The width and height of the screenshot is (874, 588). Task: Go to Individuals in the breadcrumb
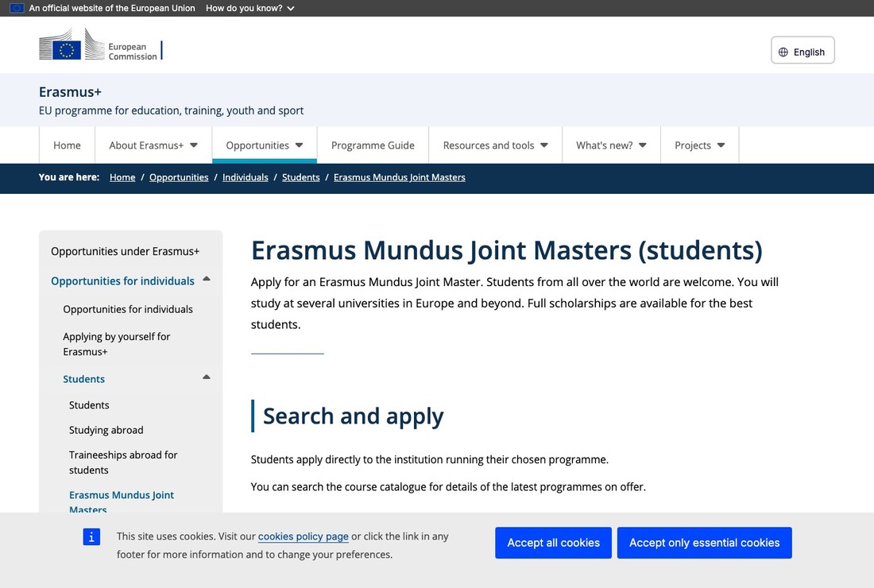(246, 177)
